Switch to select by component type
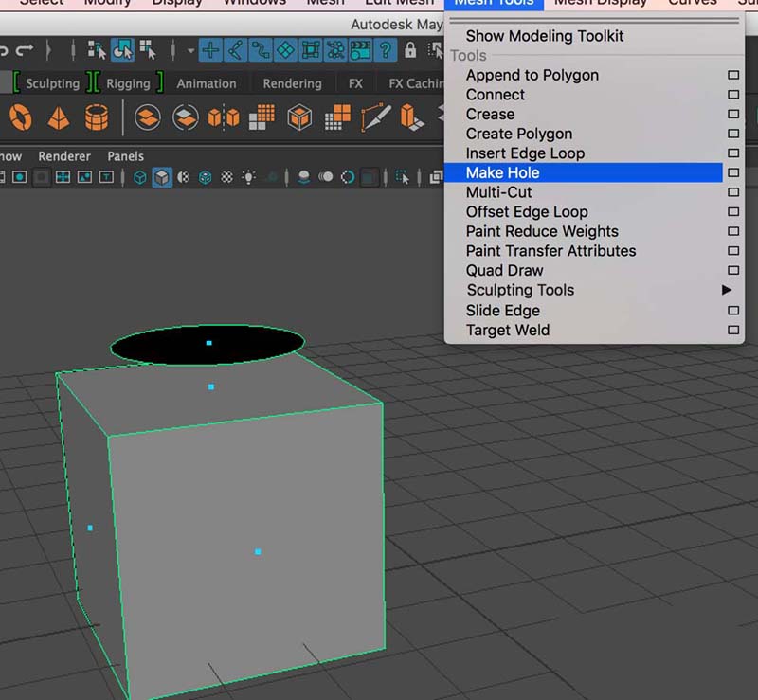758x700 pixels. (148, 50)
